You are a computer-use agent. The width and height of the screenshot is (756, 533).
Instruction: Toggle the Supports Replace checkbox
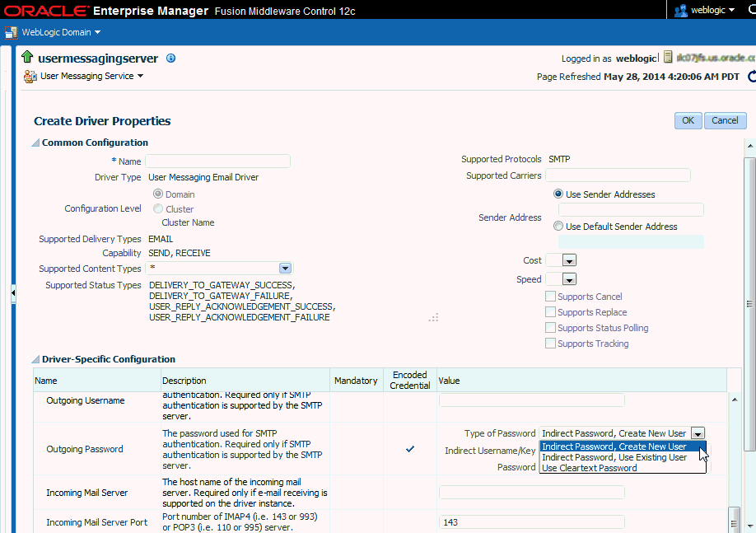(550, 312)
